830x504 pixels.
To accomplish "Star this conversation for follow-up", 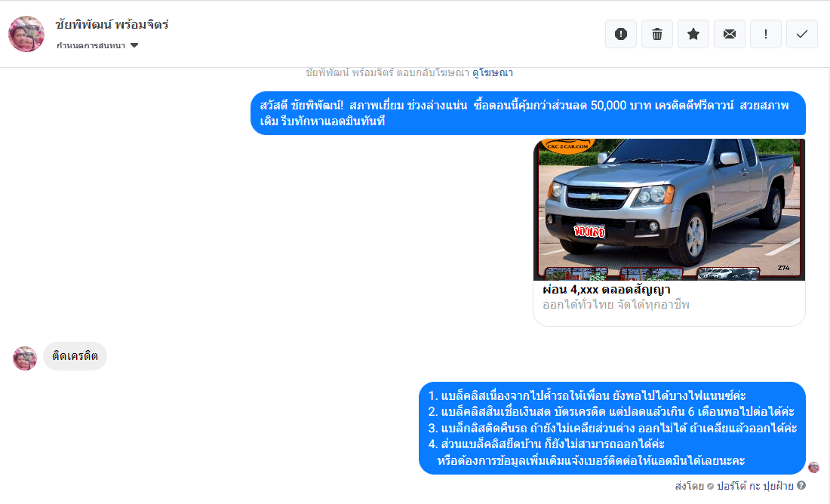I will point(693,35).
